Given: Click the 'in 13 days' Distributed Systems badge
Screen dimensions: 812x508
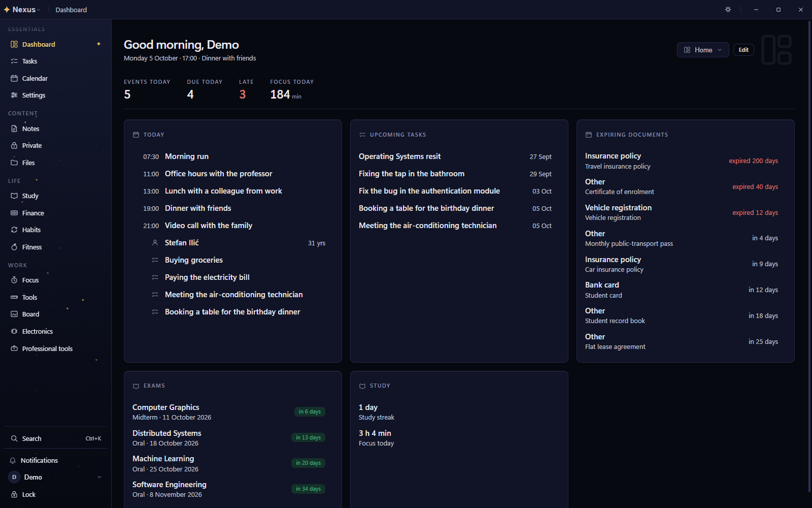Looking at the screenshot, I should (x=309, y=437).
